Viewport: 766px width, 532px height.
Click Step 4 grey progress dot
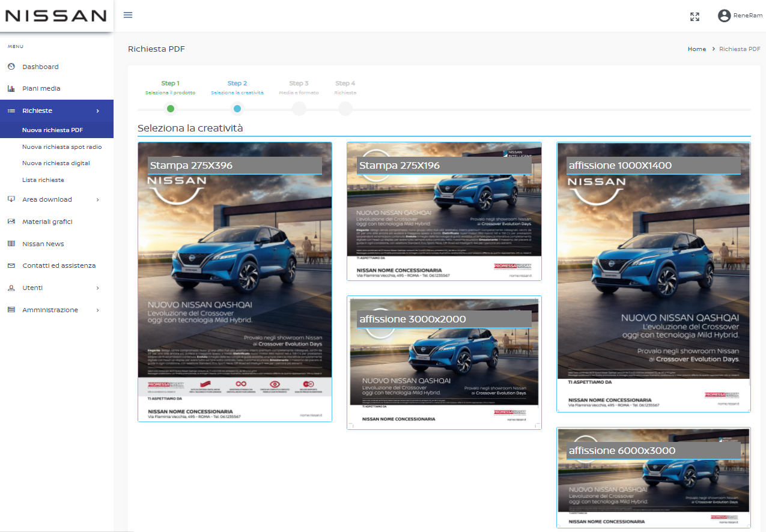[345, 109]
